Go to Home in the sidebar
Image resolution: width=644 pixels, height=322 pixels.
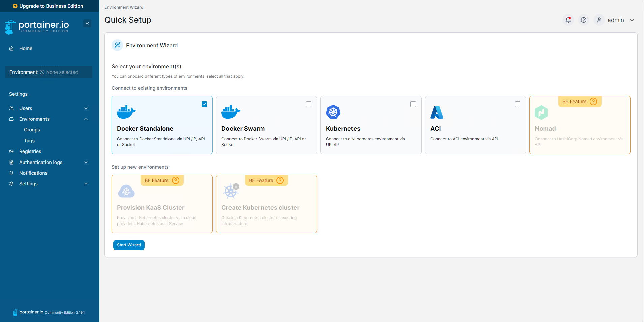tap(26, 48)
